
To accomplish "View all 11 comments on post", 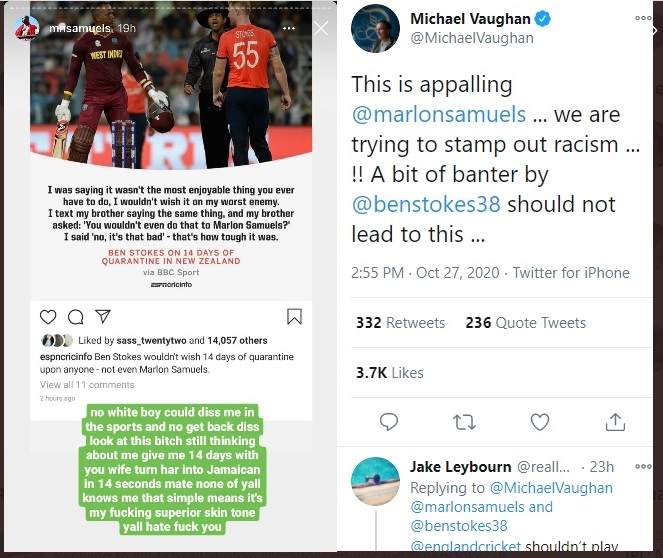I will (x=87, y=385).
